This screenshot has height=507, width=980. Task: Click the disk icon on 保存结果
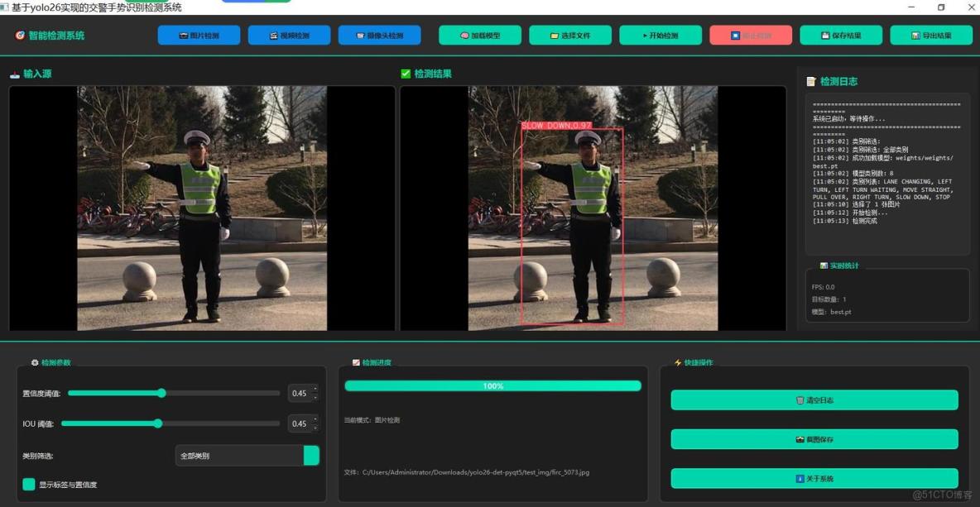[825, 36]
